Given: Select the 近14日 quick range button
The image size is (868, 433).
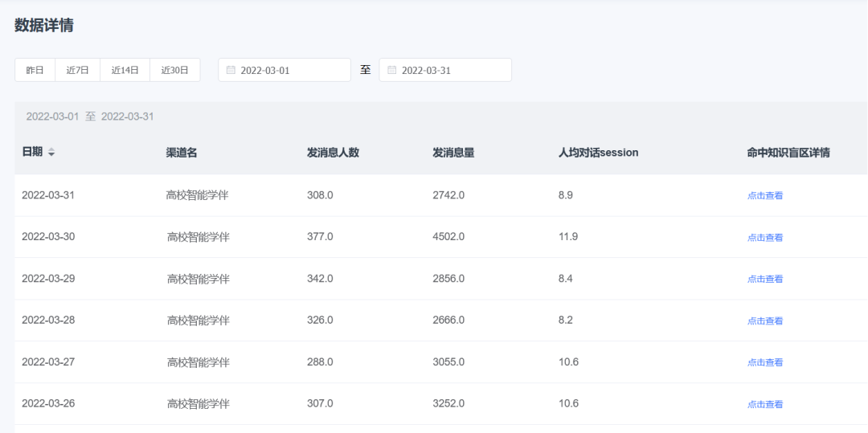Looking at the screenshot, I should [x=125, y=70].
